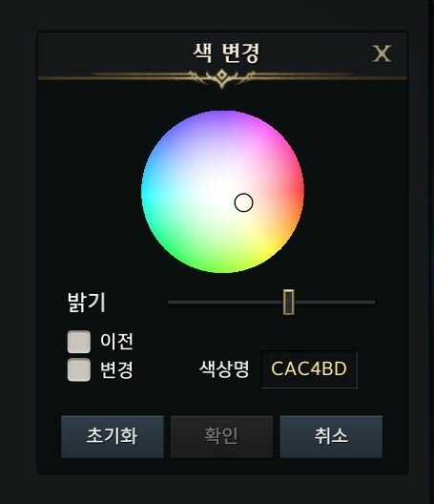Click the 색 변경 dialog title bar
434x504 pixels.
tap(222, 53)
